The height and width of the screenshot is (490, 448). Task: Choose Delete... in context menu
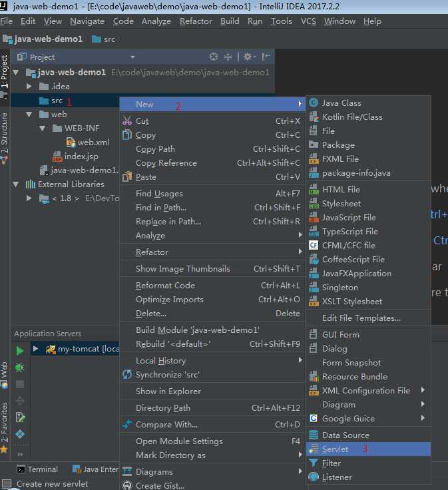pyautogui.click(x=212, y=313)
